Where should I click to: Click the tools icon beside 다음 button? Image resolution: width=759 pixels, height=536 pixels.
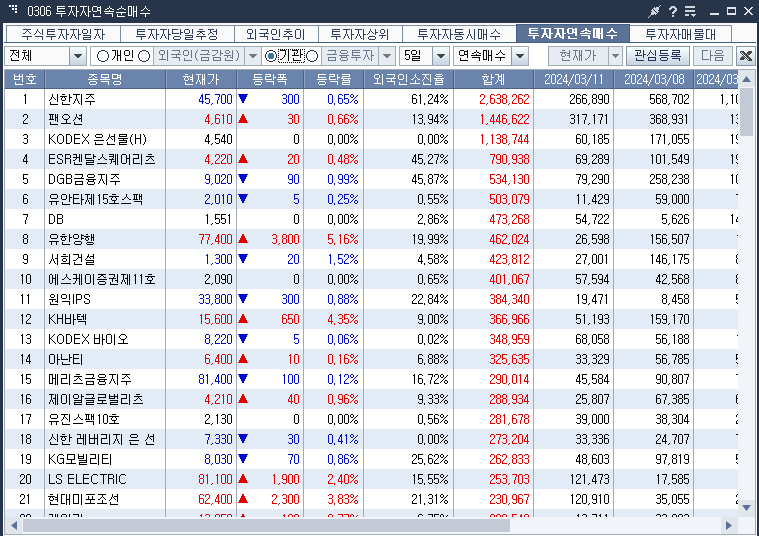(745, 56)
